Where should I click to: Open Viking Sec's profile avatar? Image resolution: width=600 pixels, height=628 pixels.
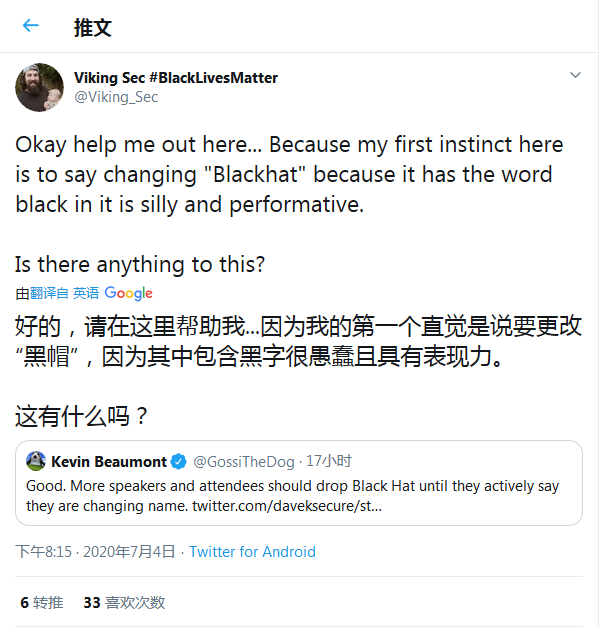pyautogui.click(x=40, y=88)
